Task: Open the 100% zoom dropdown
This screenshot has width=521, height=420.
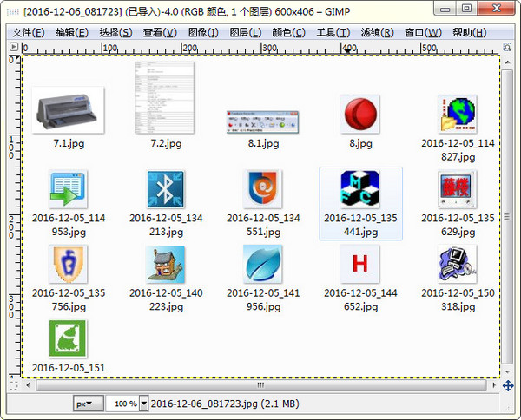Action: click(x=126, y=404)
